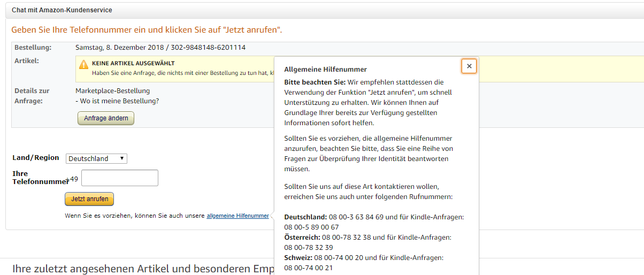Click the Bestellung label

pos(33,48)
